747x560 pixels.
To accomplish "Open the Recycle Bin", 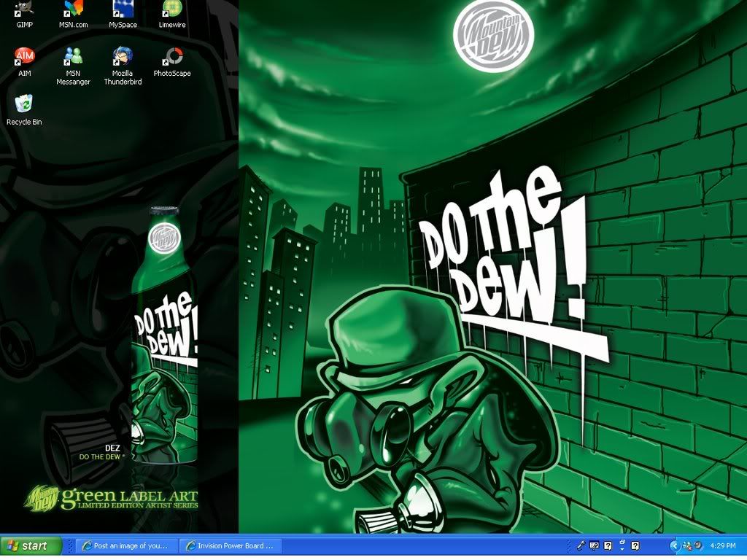I will click(25, 108).
